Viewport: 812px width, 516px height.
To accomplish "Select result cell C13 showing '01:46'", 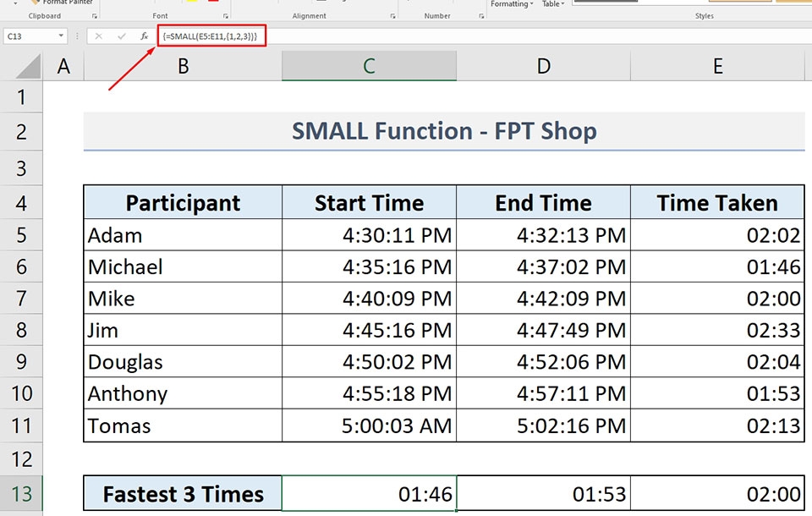I will pos(370,494).
